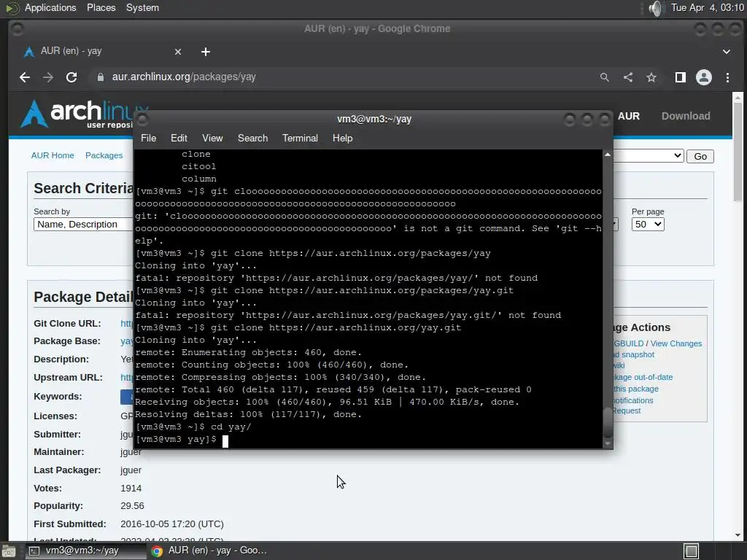Click the top-left panel menu icon
Image resolution: width=747 pixels, height=560 pixels.
(12, 8)
